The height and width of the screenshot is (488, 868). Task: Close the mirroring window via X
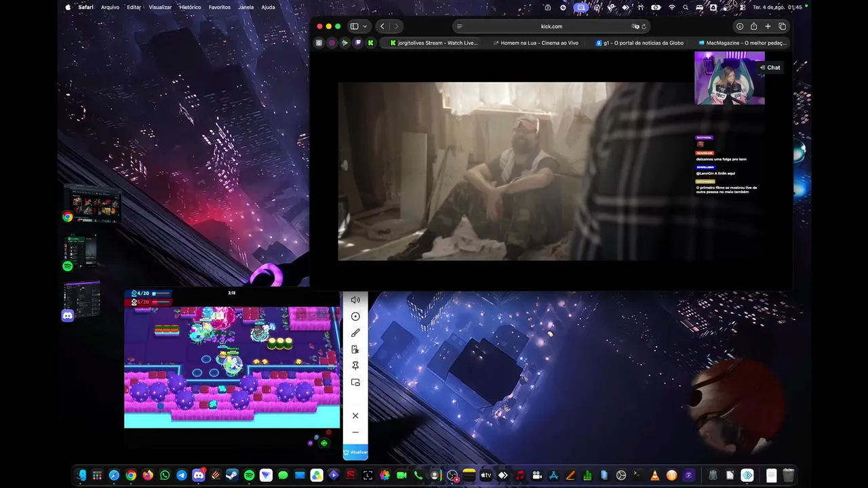355,415
